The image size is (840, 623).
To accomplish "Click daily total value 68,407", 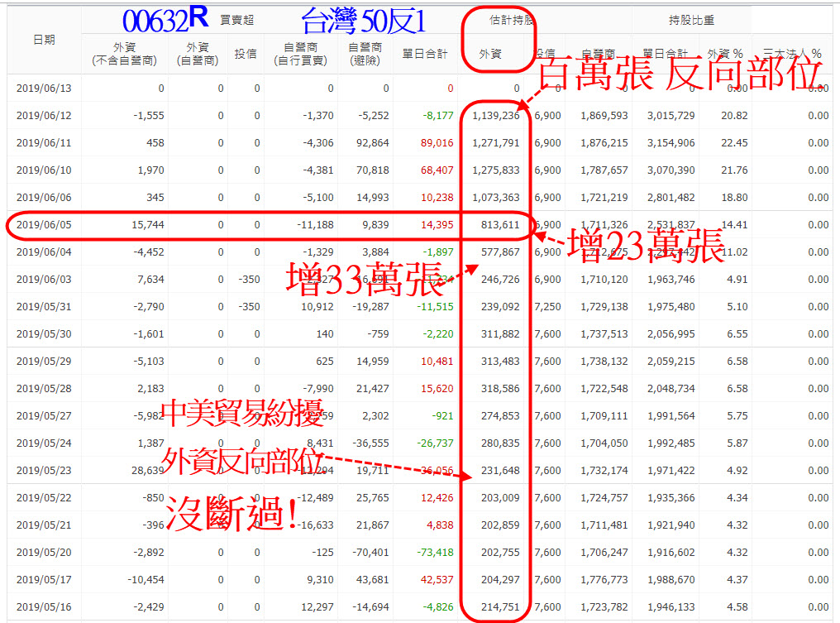I will [x=437, y=170].
